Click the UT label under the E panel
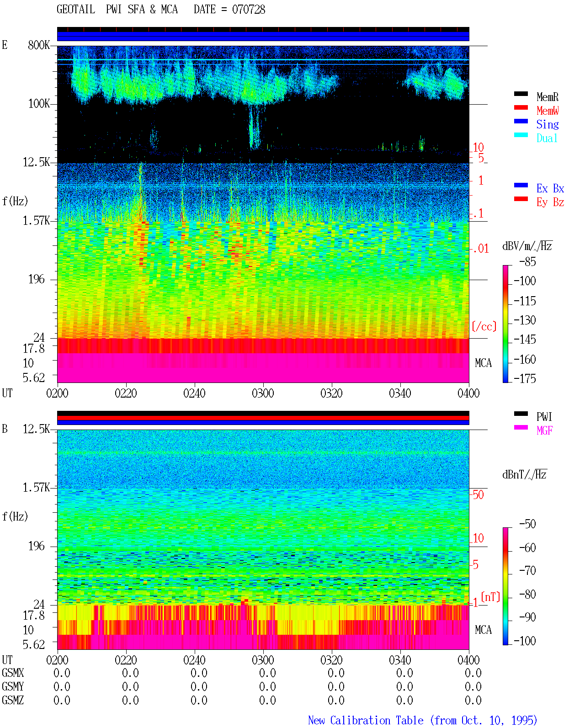The width and height of the screenshot is (585, 728). pos(7,393)
